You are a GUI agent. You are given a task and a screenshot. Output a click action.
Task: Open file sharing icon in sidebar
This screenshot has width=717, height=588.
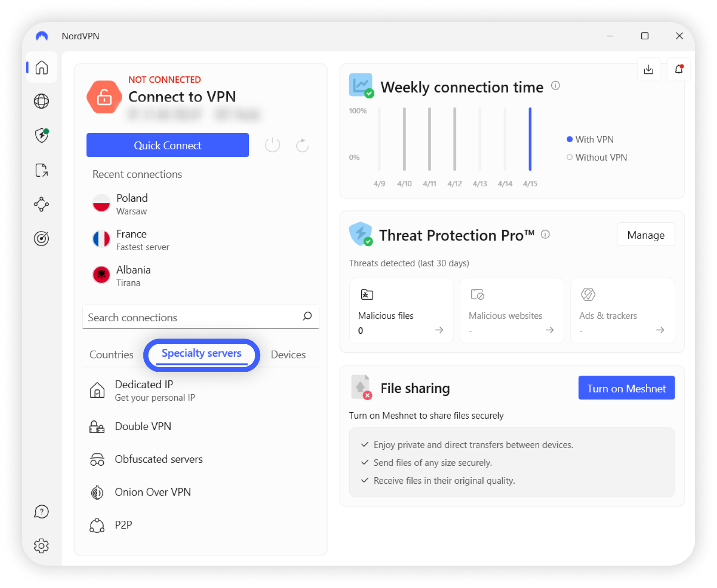point(41,170)
